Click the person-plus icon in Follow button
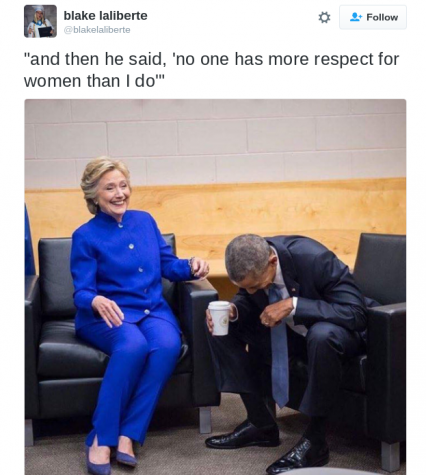The width and height of the screenshot is (426, 475). coord(356,17)
